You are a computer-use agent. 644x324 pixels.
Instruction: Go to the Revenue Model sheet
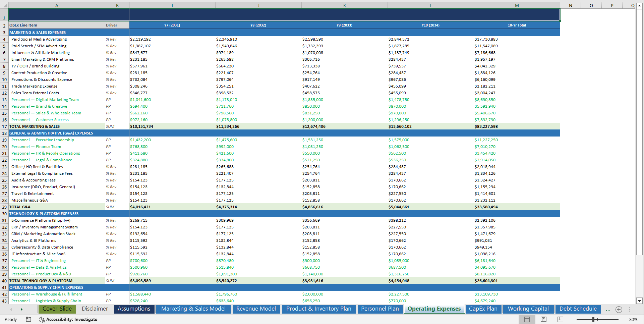click(x=256, y=309)
